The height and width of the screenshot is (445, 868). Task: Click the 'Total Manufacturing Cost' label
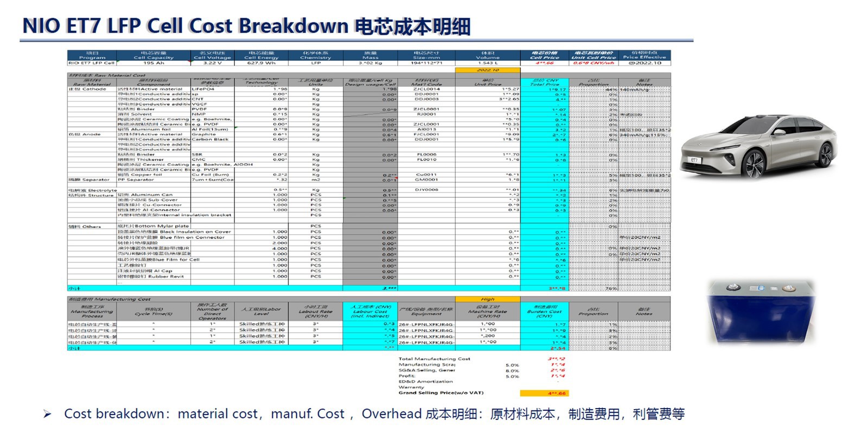pyautogui.click(x=435, y=359)
